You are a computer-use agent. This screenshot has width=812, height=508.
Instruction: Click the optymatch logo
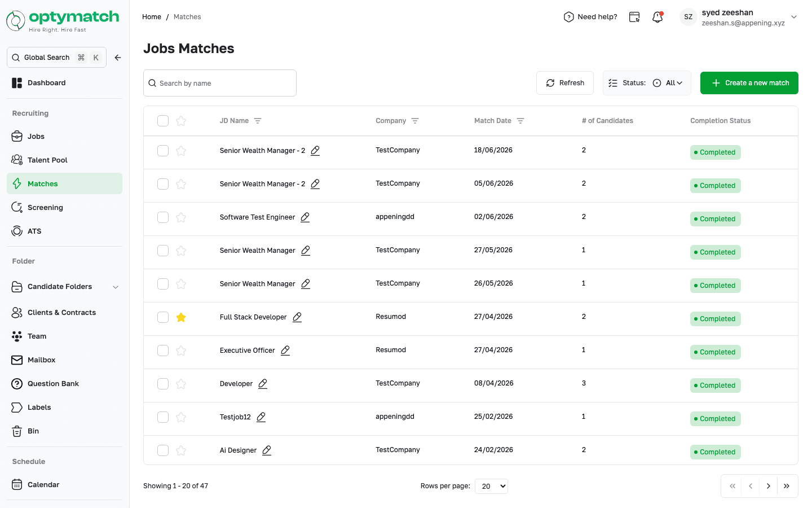tap(63, 21)
